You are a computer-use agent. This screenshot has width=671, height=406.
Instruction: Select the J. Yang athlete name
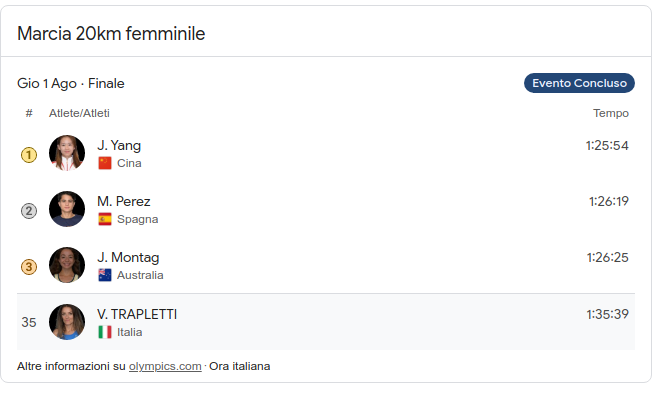(119, 145)
